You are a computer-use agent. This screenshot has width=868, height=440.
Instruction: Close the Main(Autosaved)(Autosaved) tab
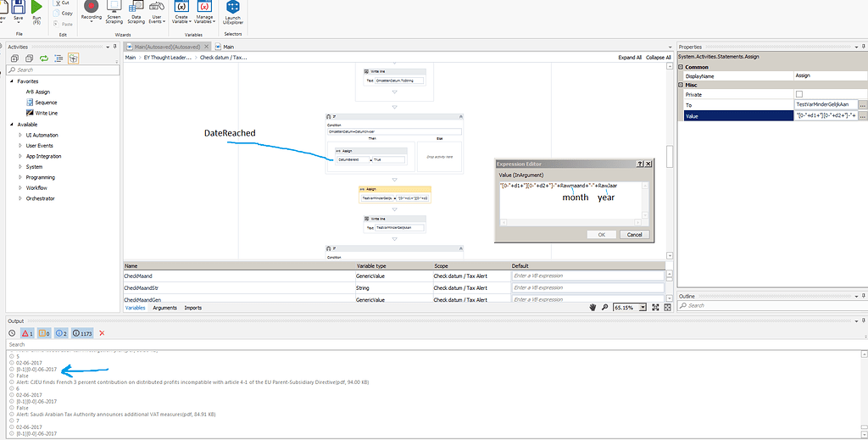coord(207,47)
